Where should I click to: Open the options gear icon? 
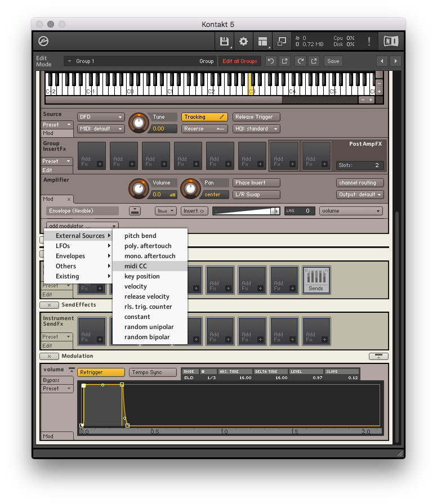pyautogui.click(x=243, y=41)
